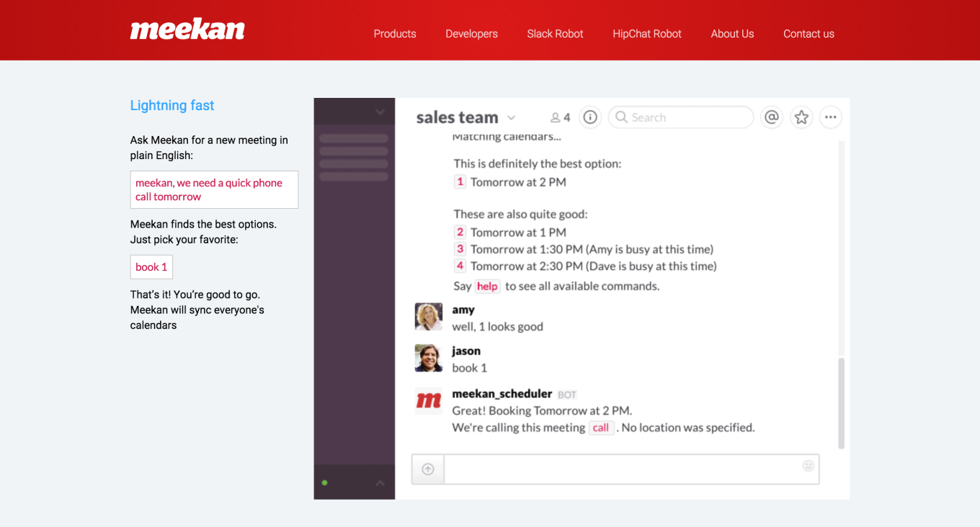This screenshot has height=527, width=980.
Task: Click the call meeting tag
Action: click(601, 428)
